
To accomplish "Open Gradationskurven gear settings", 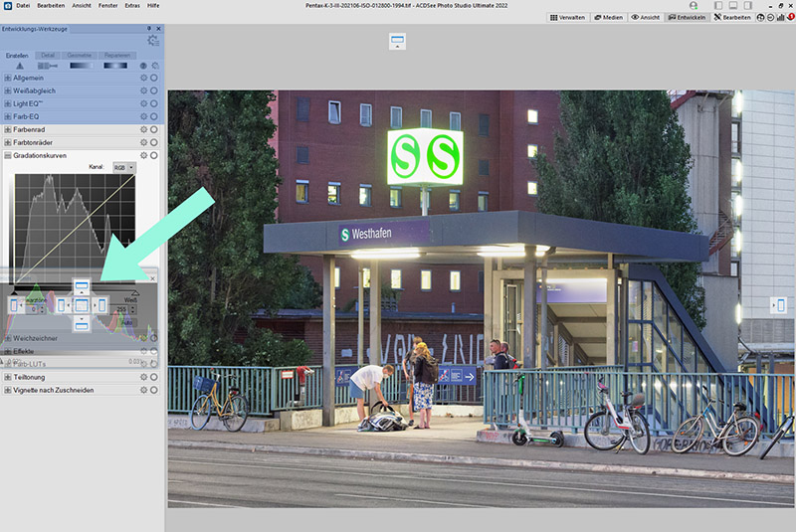I will click(x=143, y=156).
